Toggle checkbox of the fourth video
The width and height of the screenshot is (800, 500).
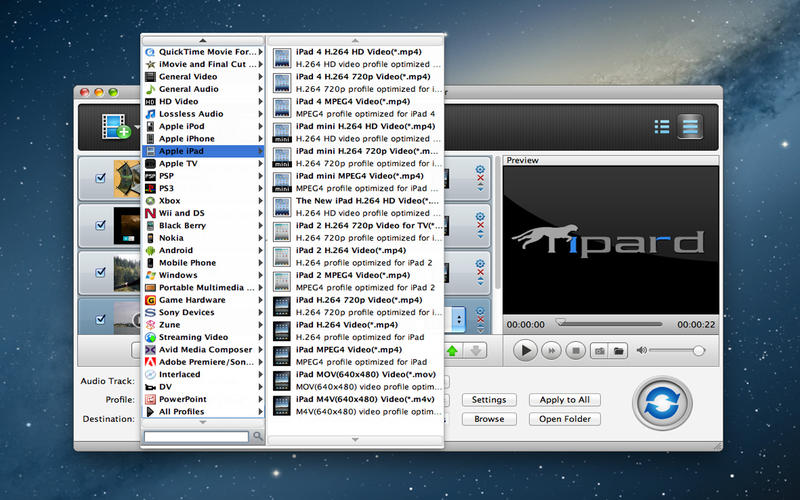pos(101,319)
